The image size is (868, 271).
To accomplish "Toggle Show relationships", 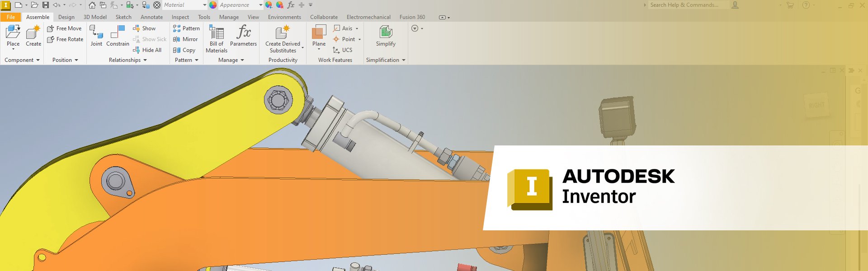I will point(145,28).
